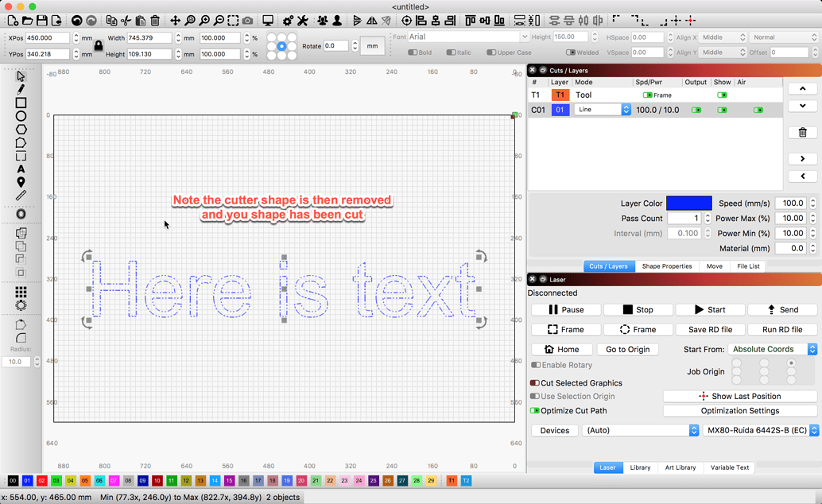822x504 pixels.
Task: Choose the Rectangle drawing tool
Action: click(21, 103)
